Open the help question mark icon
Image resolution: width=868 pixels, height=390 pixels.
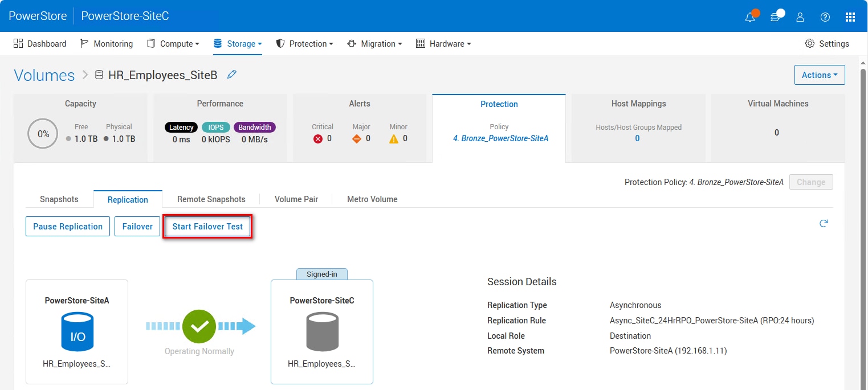825,17
